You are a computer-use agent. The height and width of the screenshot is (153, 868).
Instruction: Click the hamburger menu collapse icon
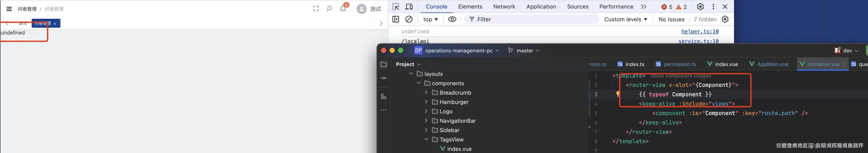click(x=9, y=9)
